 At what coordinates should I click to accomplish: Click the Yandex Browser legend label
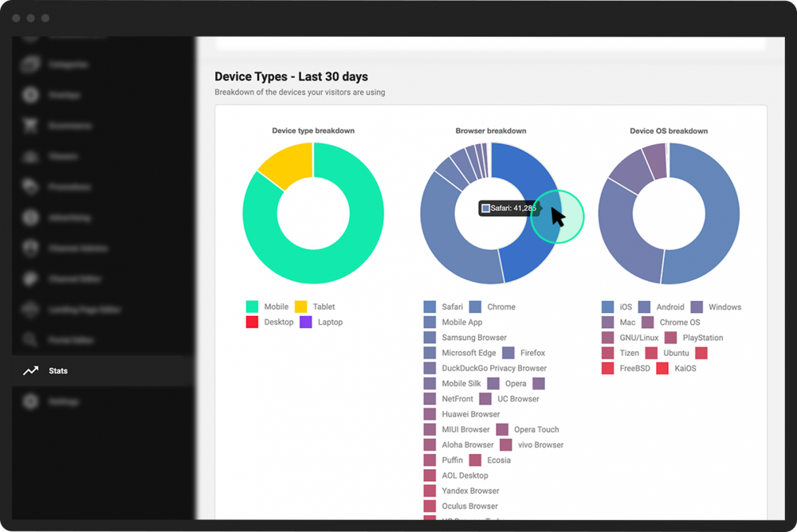coord(471,491)
